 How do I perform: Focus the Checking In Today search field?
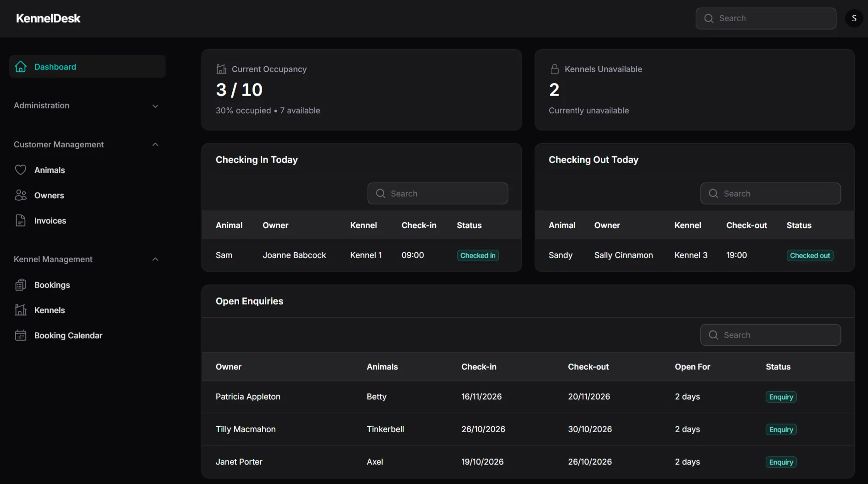click(437, 193)
